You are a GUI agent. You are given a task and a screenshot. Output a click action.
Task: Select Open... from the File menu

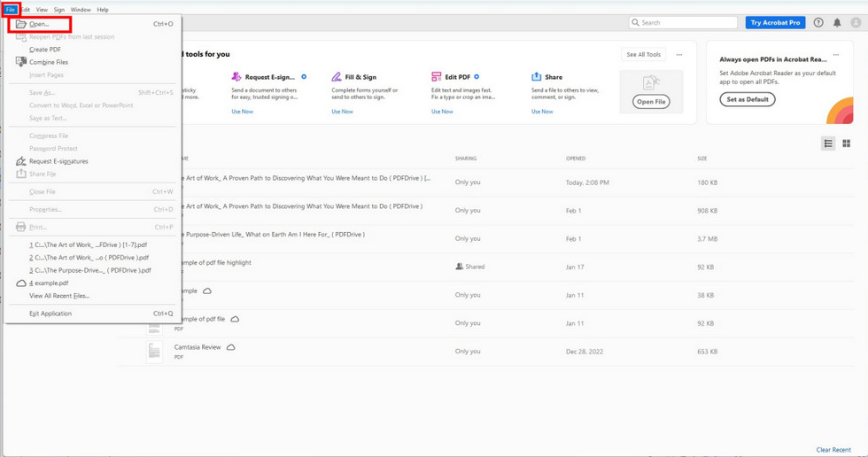[39, 24]
